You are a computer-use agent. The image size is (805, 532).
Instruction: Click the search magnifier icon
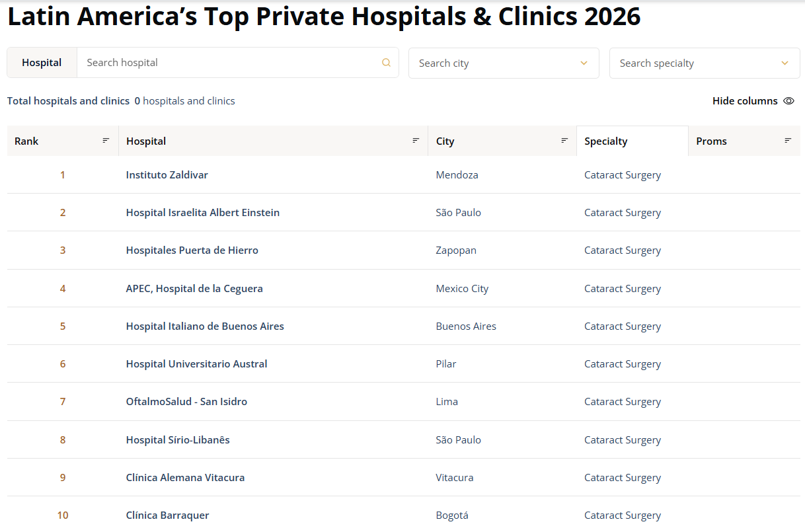pyautogui.click(x=386, y=63)
